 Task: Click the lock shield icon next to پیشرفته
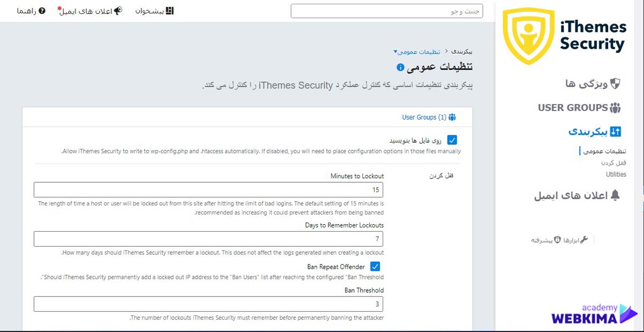click(558, 240)
